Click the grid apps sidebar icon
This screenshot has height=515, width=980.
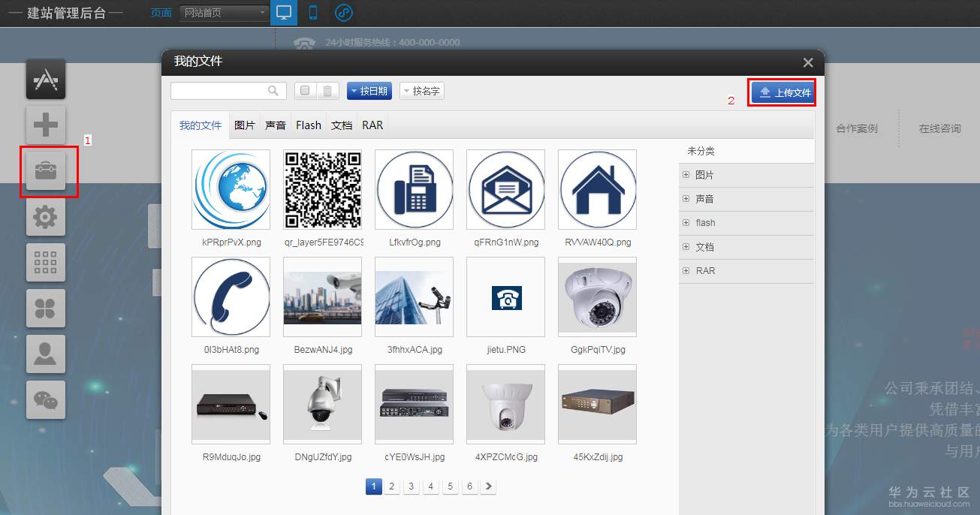pyautogui.click(x=46, y=263)
